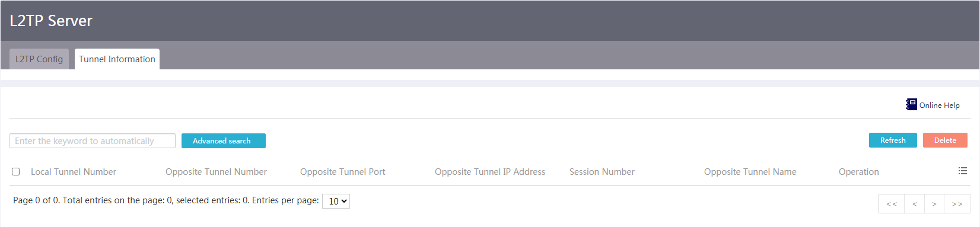Click the Opposite Tunnel Number column header
The height and width of the screenshot is (227, 980).
pyautogui.click(x=216, y=172)
